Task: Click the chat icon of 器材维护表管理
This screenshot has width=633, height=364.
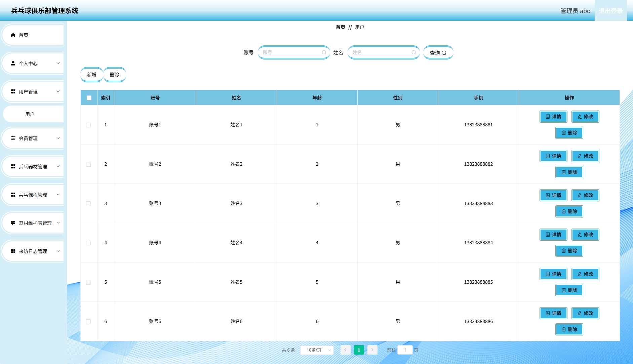Action: click(x=13, y=223)
